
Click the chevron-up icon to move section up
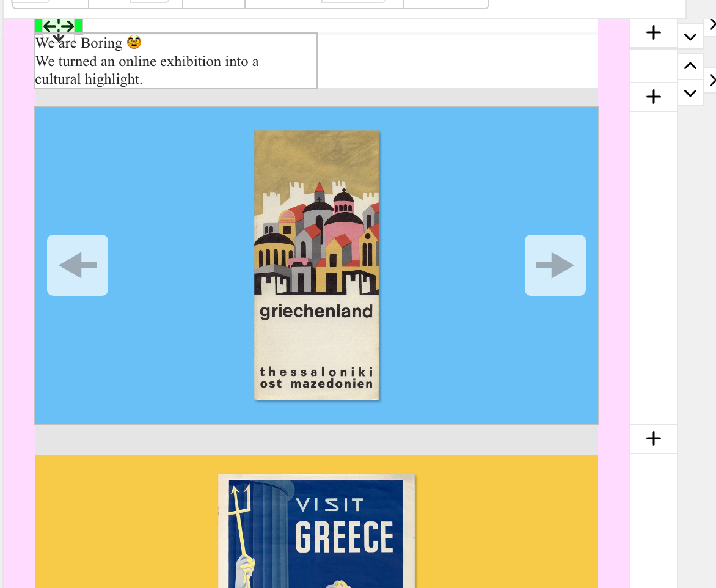[x=690, y=65]
